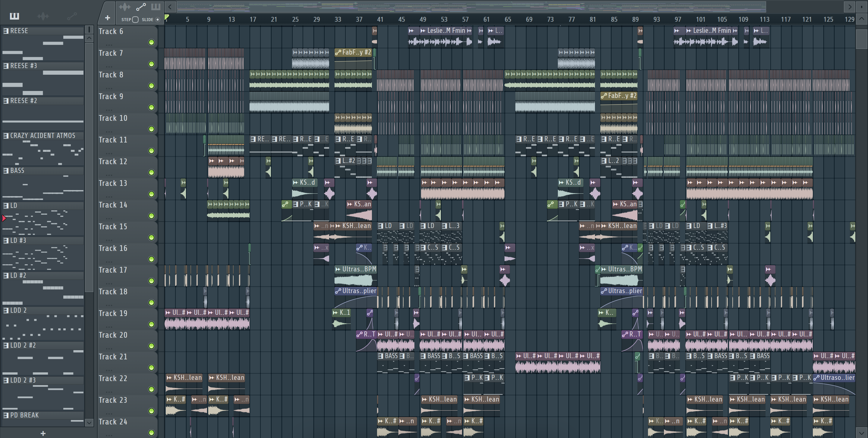Add a new pattern with the picker plus button
The image size is (868, 438).
43,433
